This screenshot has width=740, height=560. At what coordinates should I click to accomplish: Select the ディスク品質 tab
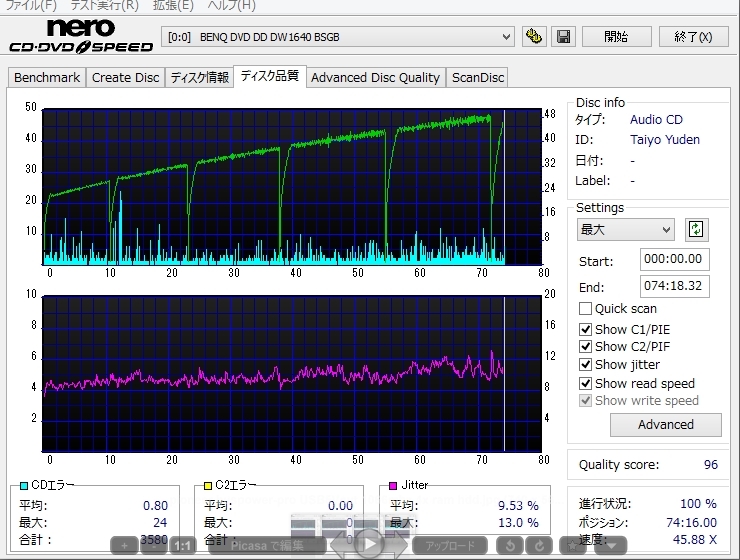coord(269,76)
